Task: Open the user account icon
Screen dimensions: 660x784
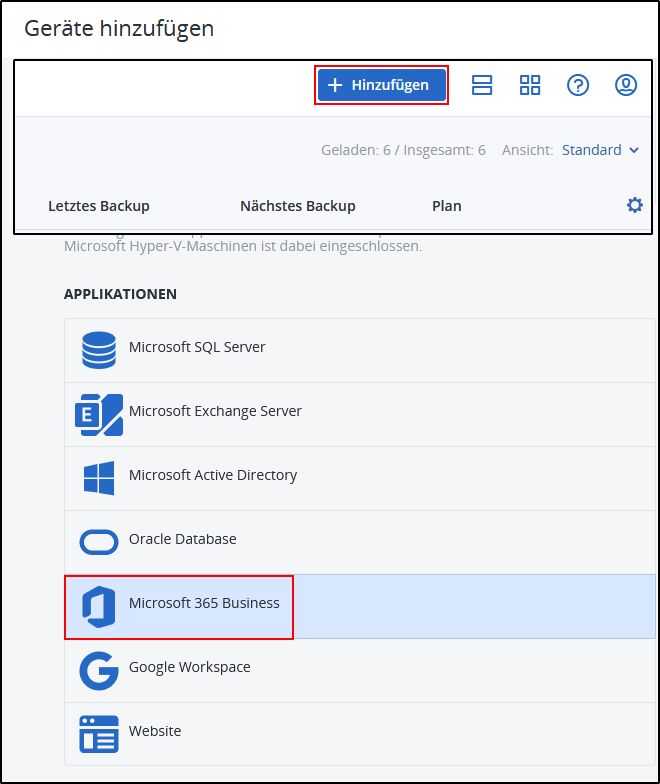Action: (x=626, y=85)
